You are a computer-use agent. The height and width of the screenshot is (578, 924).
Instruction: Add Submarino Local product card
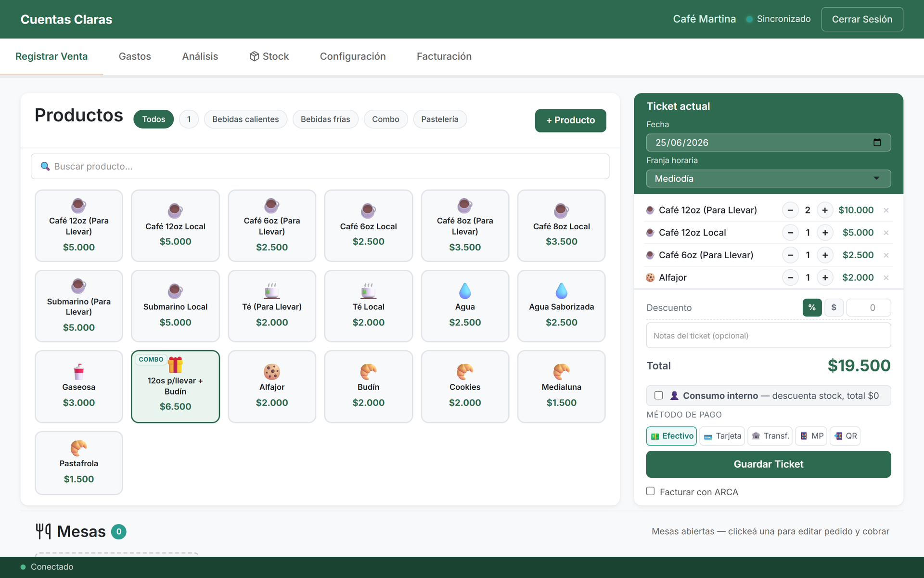click(175, 306)
